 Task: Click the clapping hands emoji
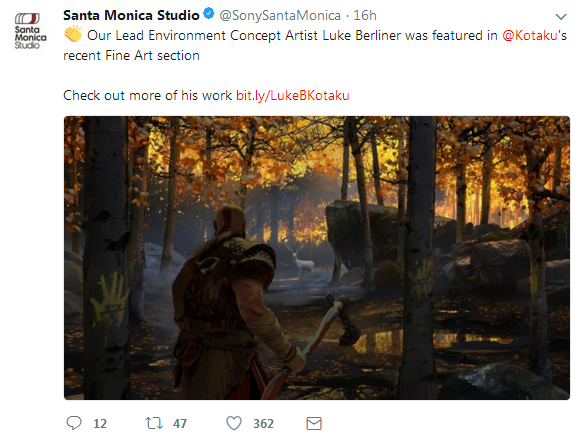pos(73,34)
